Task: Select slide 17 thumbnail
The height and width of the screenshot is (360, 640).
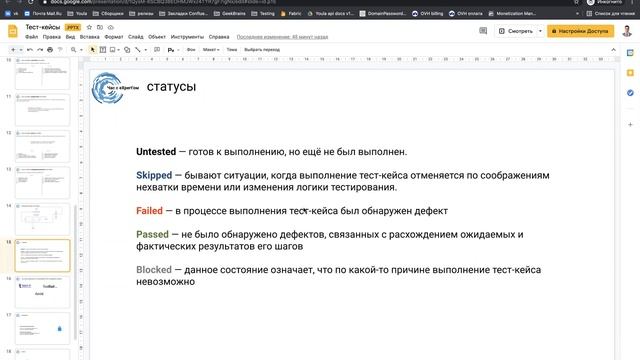Action: coord(42,328)
